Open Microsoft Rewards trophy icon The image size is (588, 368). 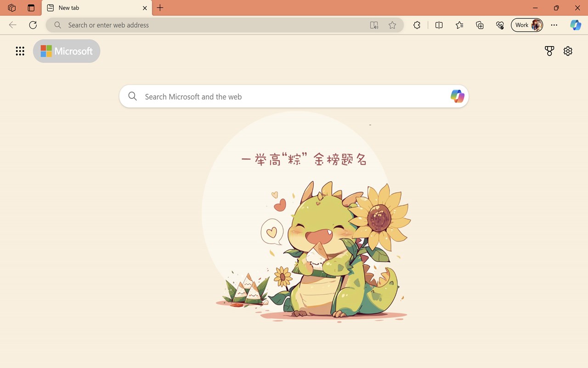pyautogui.click(x=549, y=51)
